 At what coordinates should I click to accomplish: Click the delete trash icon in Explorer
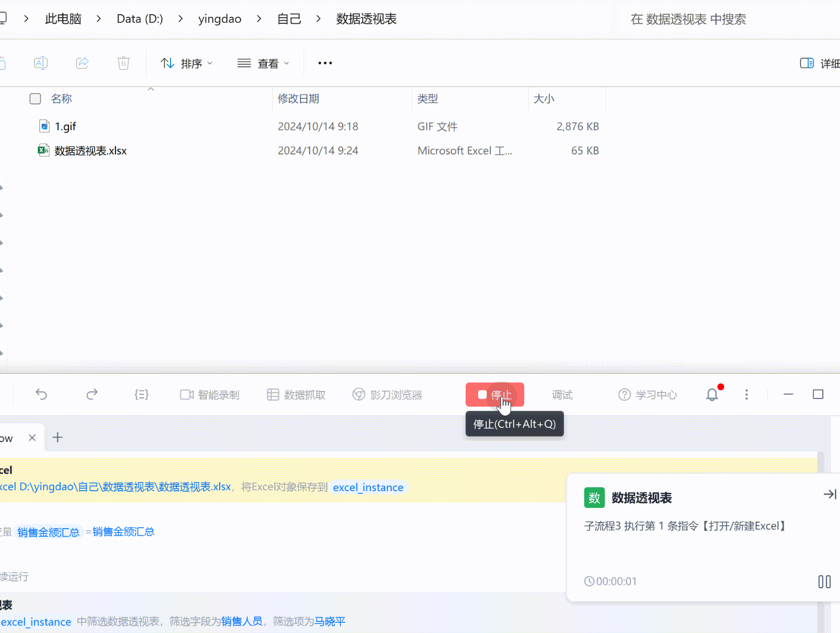point(123,63)
